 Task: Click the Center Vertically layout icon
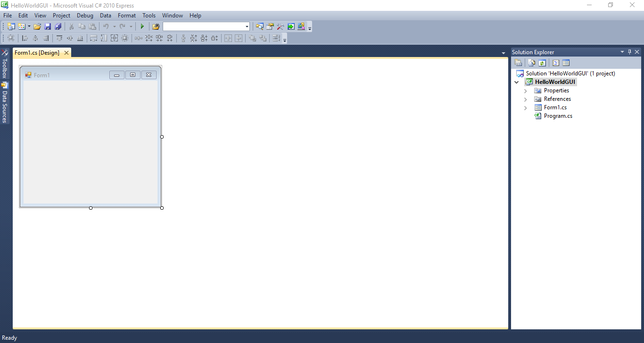tap(239, 38)
